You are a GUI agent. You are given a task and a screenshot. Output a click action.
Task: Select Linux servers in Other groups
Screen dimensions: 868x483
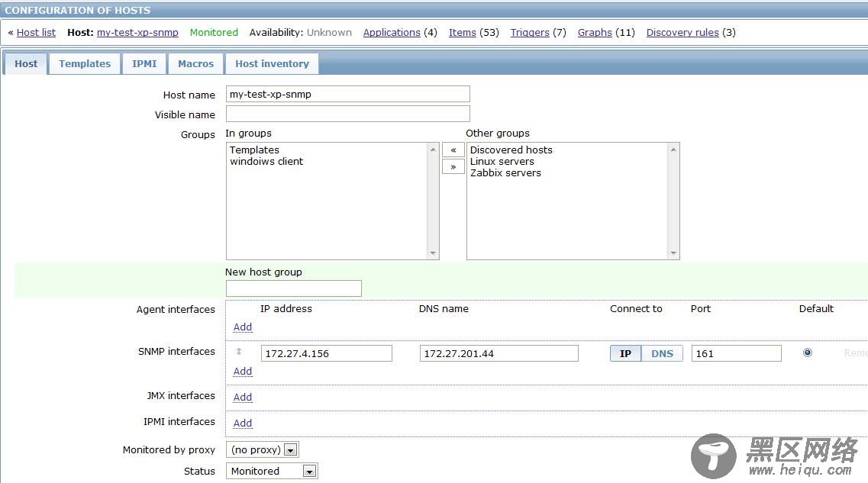coord(502,162)
